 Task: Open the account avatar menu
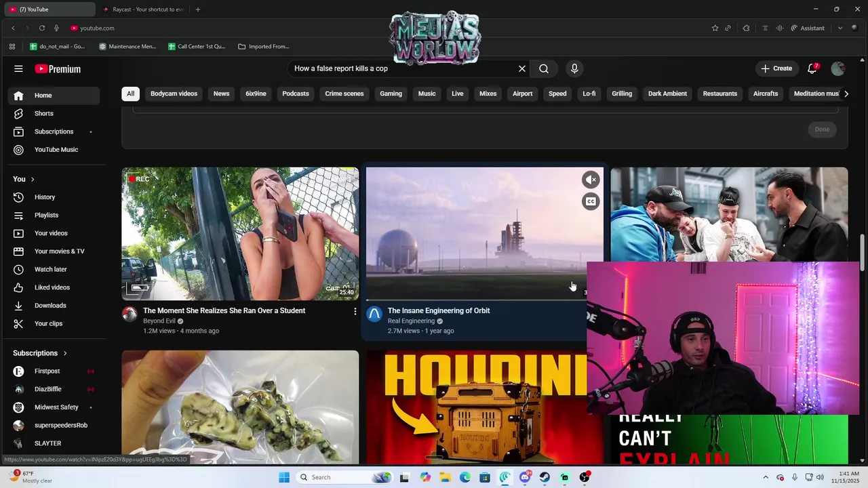coord(838,68)
